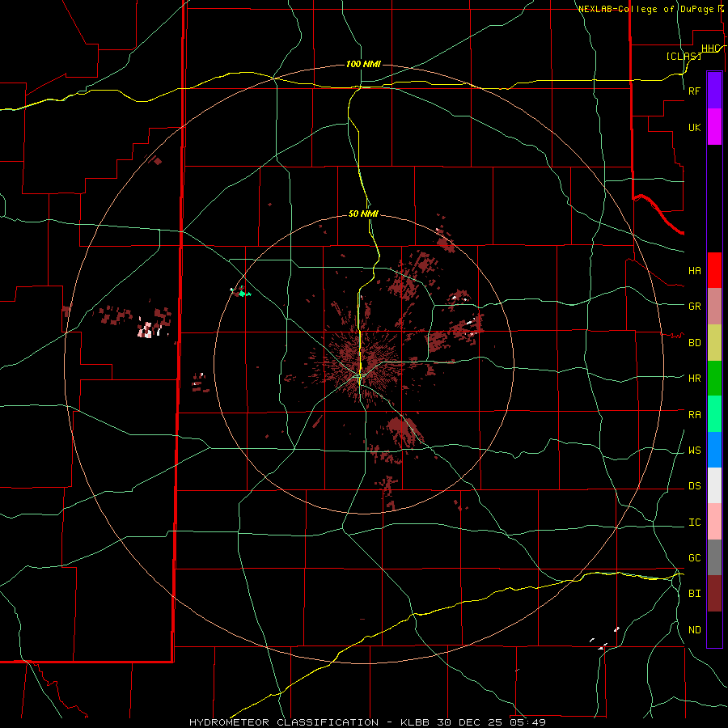Click the 50 NMI range ring label
The height and width of the screenshot is (728, 728).
click(363, 214)
